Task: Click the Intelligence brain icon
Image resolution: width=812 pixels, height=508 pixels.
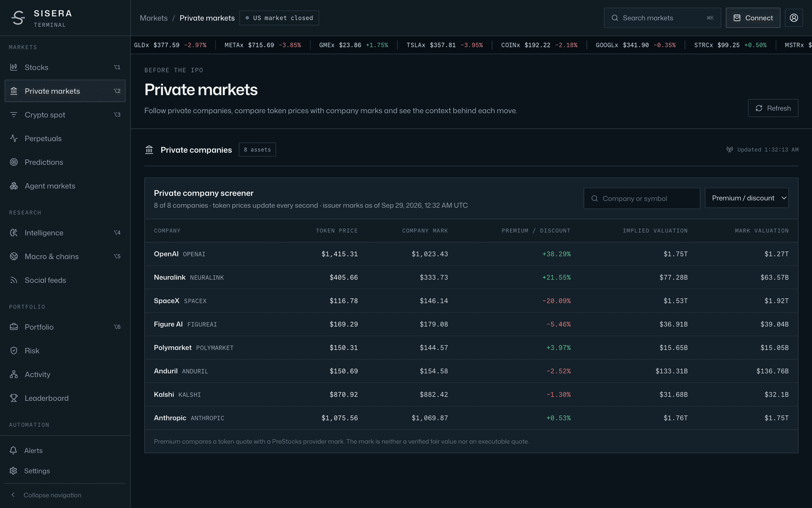Action: click(x=14, y=233)
